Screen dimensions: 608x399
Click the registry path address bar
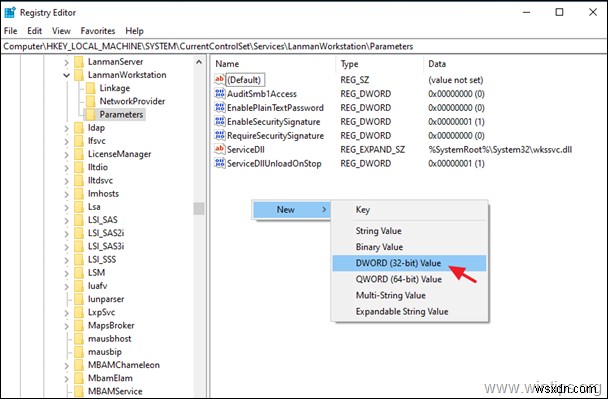(304, 47)
